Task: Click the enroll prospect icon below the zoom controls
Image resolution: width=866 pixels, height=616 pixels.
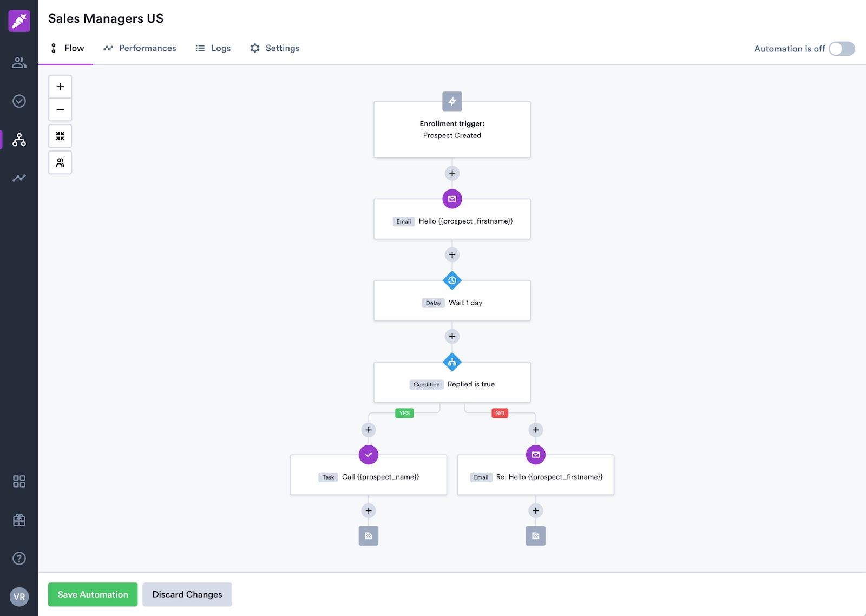Action: point(60,162)
